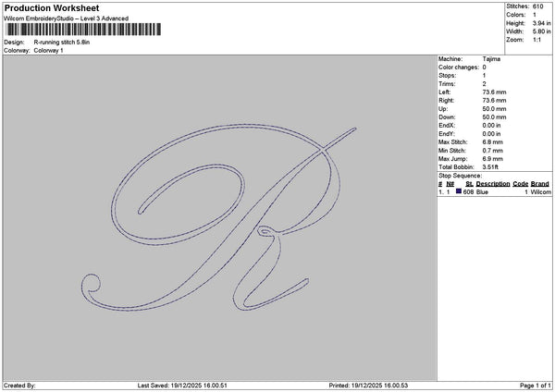
Task: Click the Down value 50.0 mm
Action: (494, 117)
